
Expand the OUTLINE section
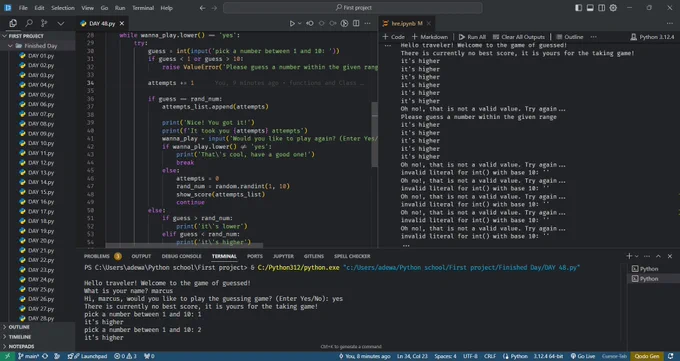click(x=38, y=327)
